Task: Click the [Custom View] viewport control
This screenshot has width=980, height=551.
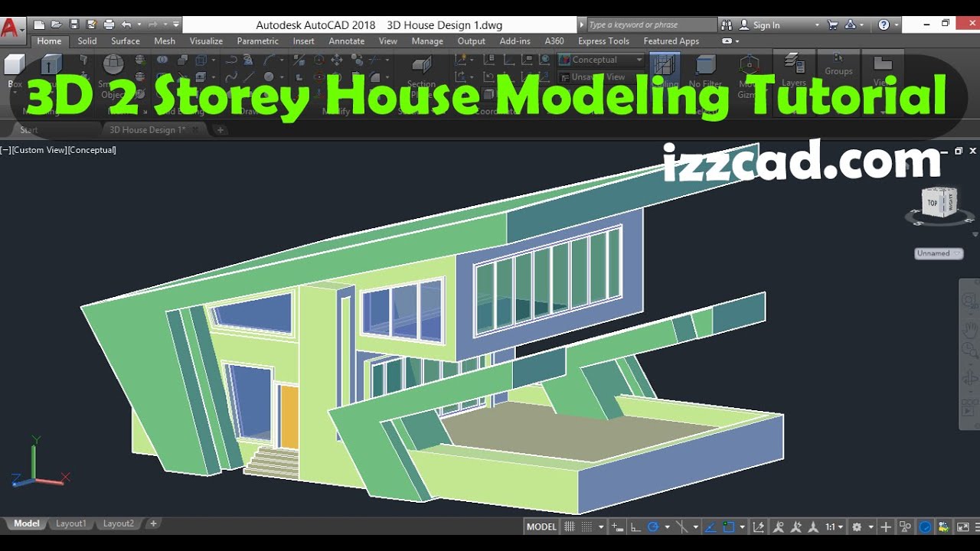Action: pyautogui.click(x=40, y=150)
